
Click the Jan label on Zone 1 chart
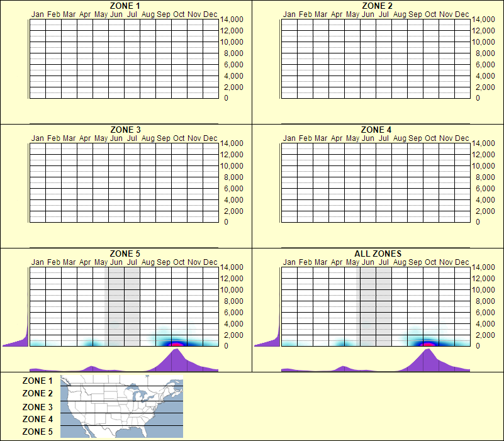(38, 14)
